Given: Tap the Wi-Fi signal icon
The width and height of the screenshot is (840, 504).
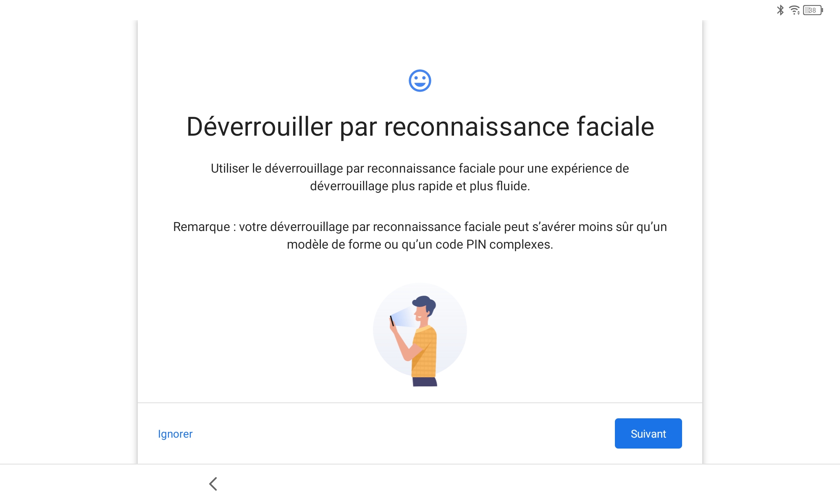Looking at the screenshot, I should click(x=794, y=10).
